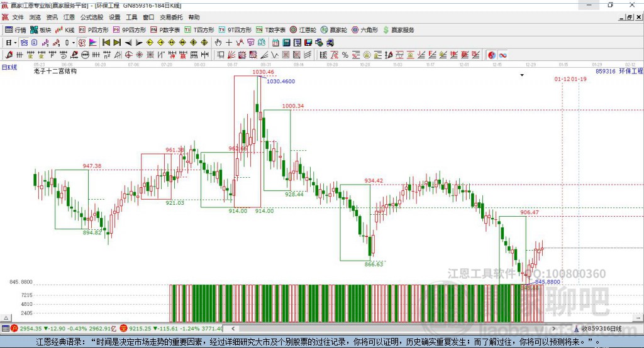Step chart right with black arrow
The image size is (644, 348).
tap(139, 43)
